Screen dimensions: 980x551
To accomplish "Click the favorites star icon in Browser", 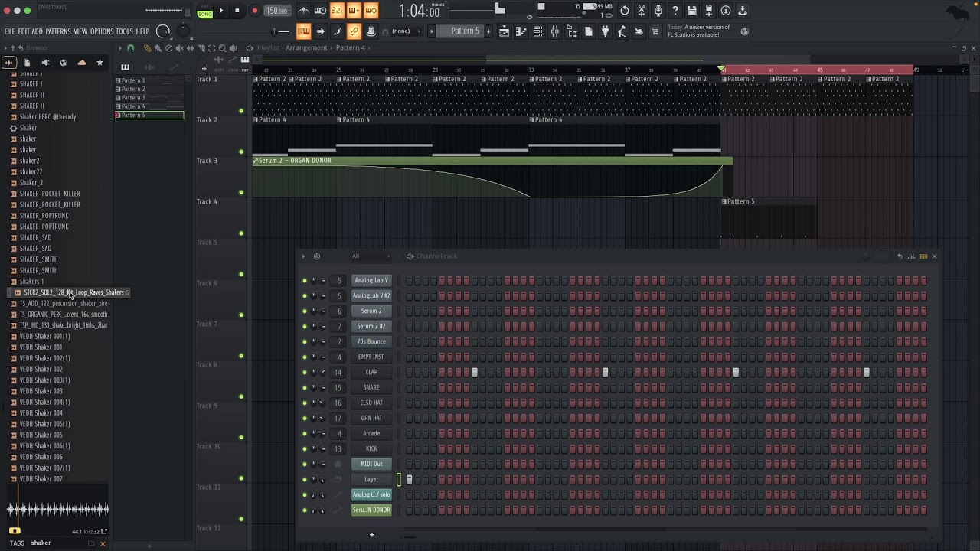I will [100, 63].
